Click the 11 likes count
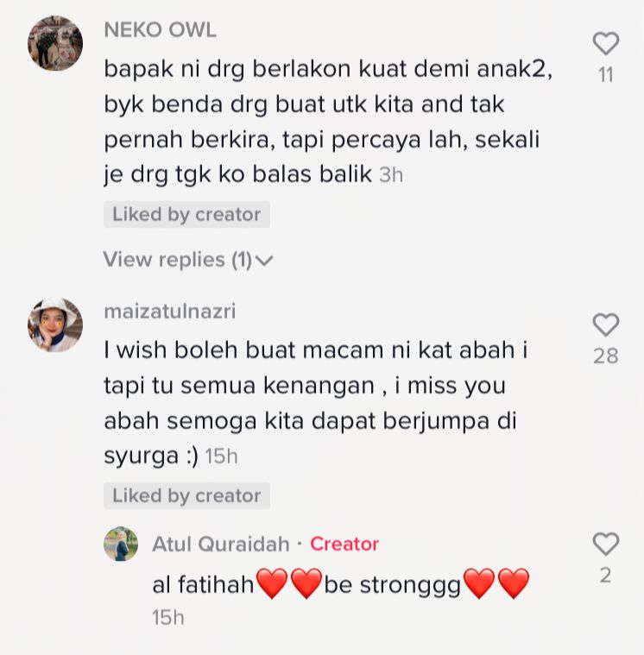Image resolution: width=644 pixels, height=655 pixels. point(605,75)
